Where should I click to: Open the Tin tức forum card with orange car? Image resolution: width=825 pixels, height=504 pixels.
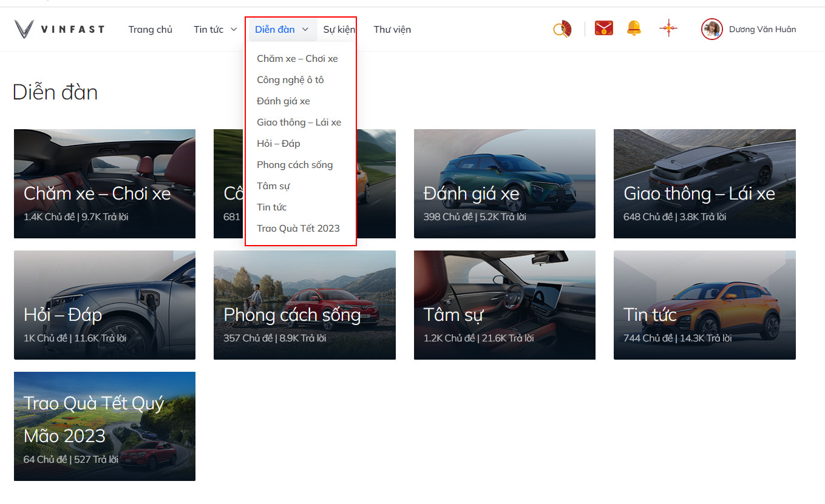(704, 305)
